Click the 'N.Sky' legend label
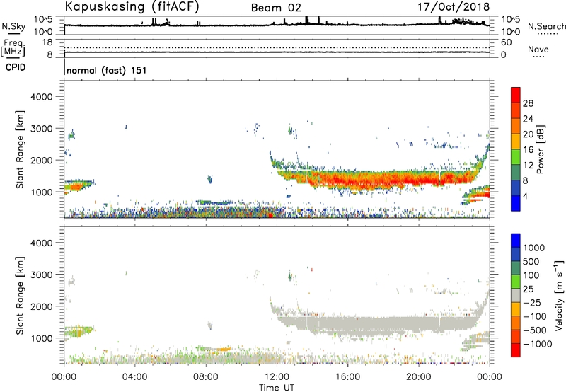 [x=13, y=26]
